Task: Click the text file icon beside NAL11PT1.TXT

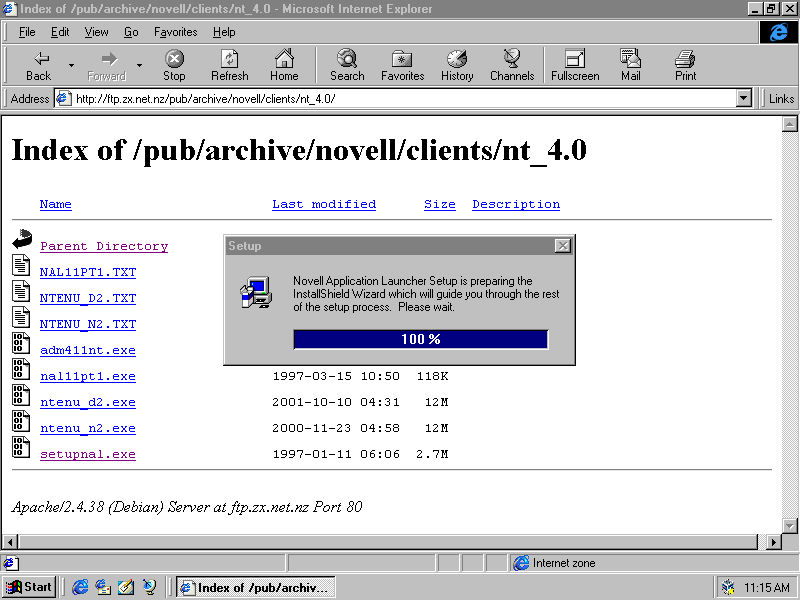Action: (21, 266)
